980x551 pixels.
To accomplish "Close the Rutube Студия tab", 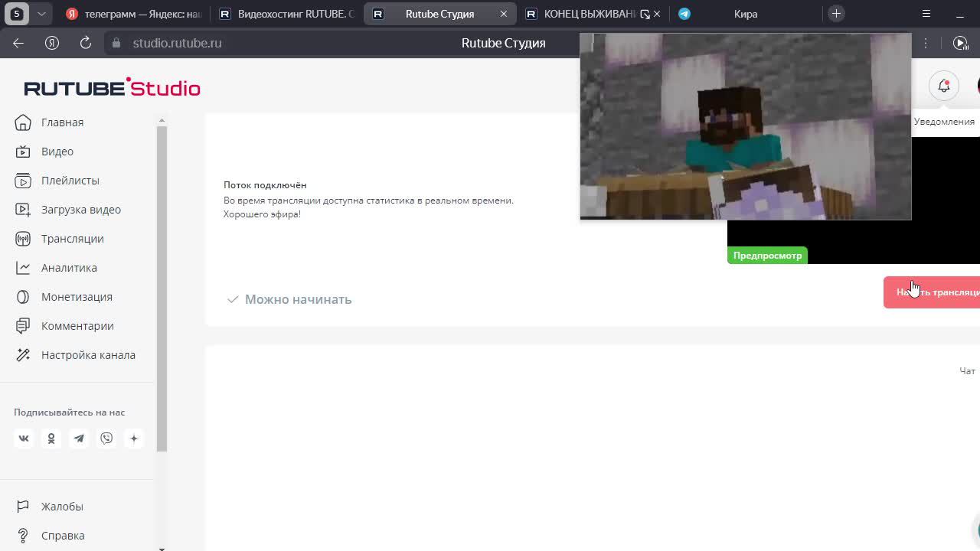I will point(504,14).
